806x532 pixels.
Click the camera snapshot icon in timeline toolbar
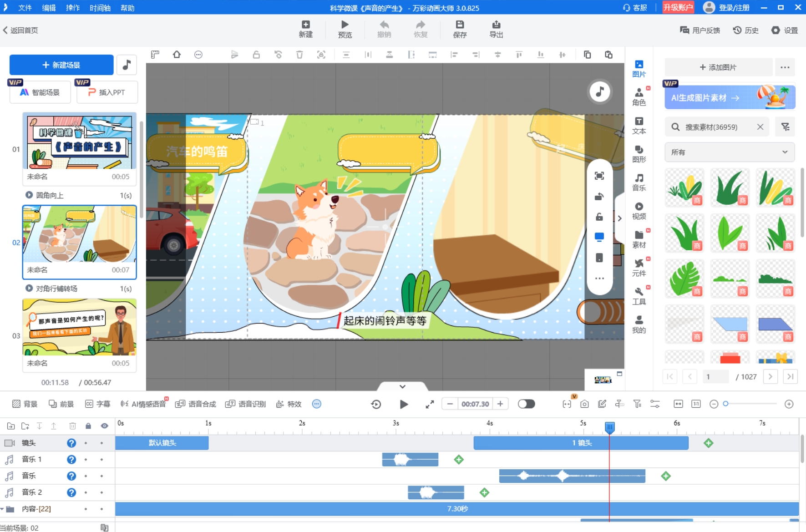tap(584, 404)
